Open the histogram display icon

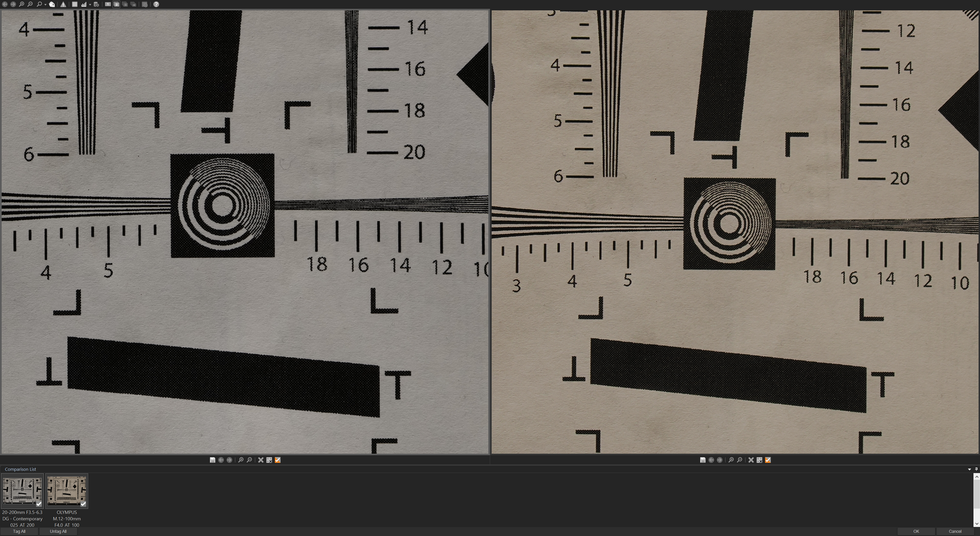coord(84,4)
